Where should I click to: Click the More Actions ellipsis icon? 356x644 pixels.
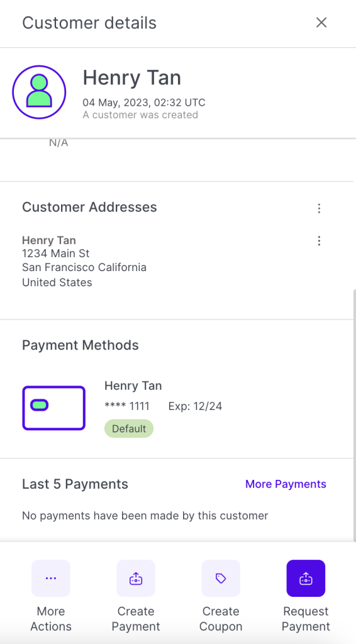pos(51,579)
